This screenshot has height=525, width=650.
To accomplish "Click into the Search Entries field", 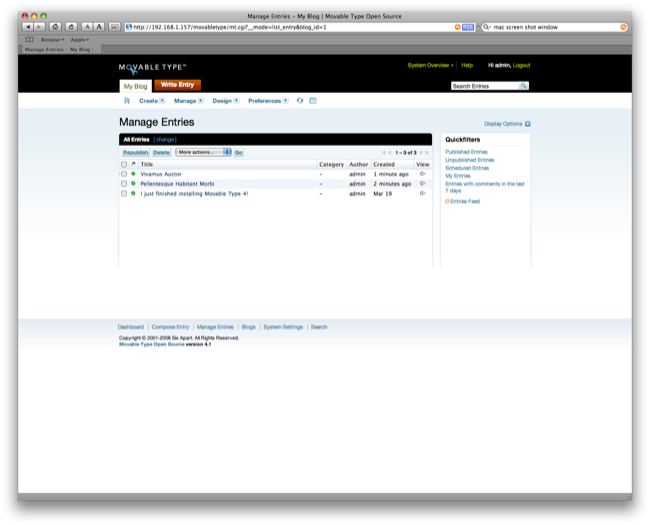I will click(x=485, y=86).
